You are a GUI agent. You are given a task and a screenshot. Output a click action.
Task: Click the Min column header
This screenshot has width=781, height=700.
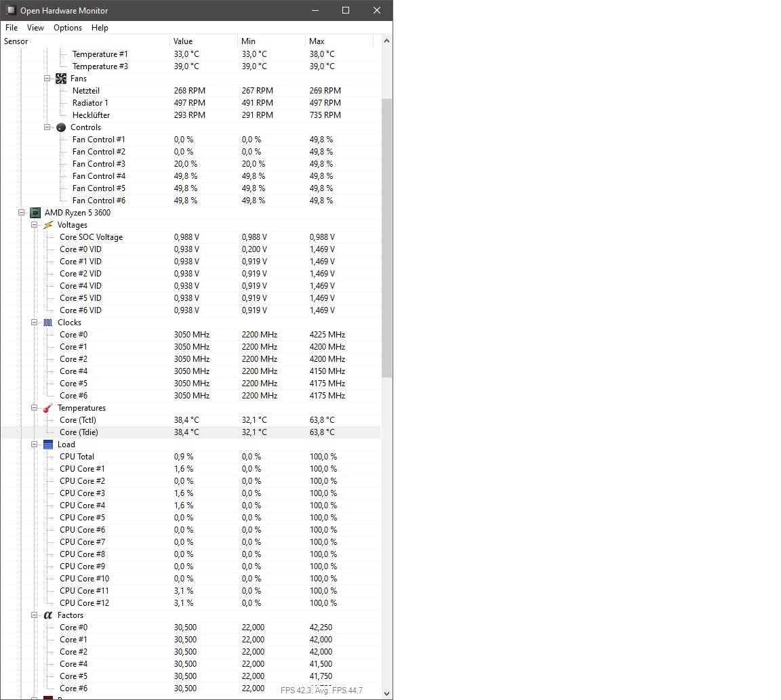coord(271,41)
